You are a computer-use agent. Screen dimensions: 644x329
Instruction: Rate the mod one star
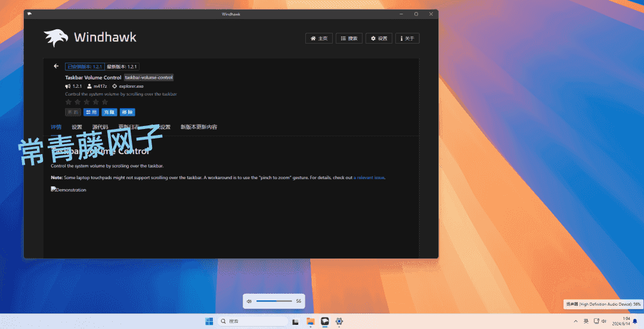[x=68, y=102]
